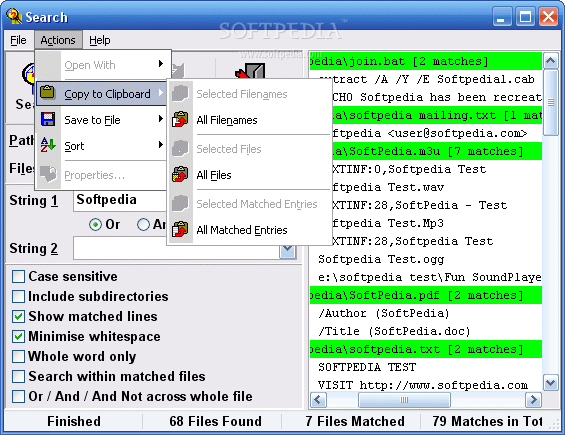Click the line '/Title (SoftPedia.doc)'
Image resolution: width=565 pixels, height=435 pixels.
394,331
